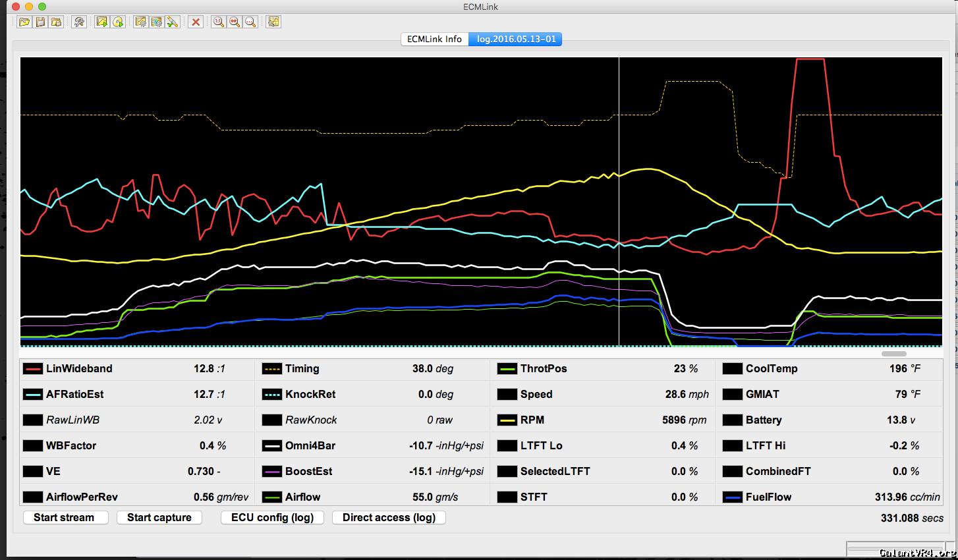Screen dimensions: 958x560
Task: Click the graph with green arrow icon
Action: [x=101, y=22]
